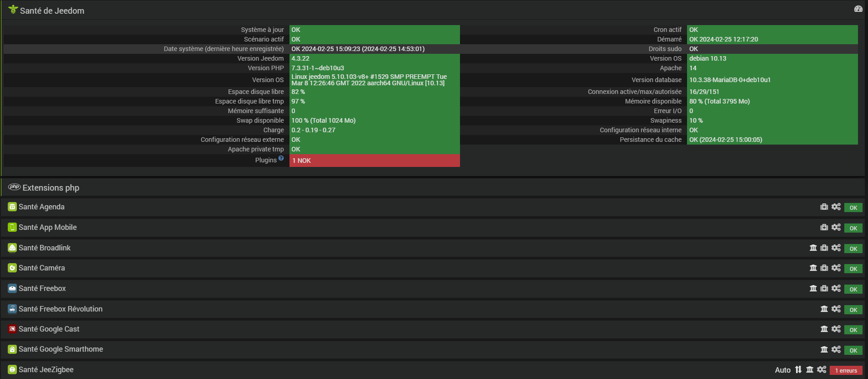Click the red "1 erreurs" badge

(x=846, y=370)
